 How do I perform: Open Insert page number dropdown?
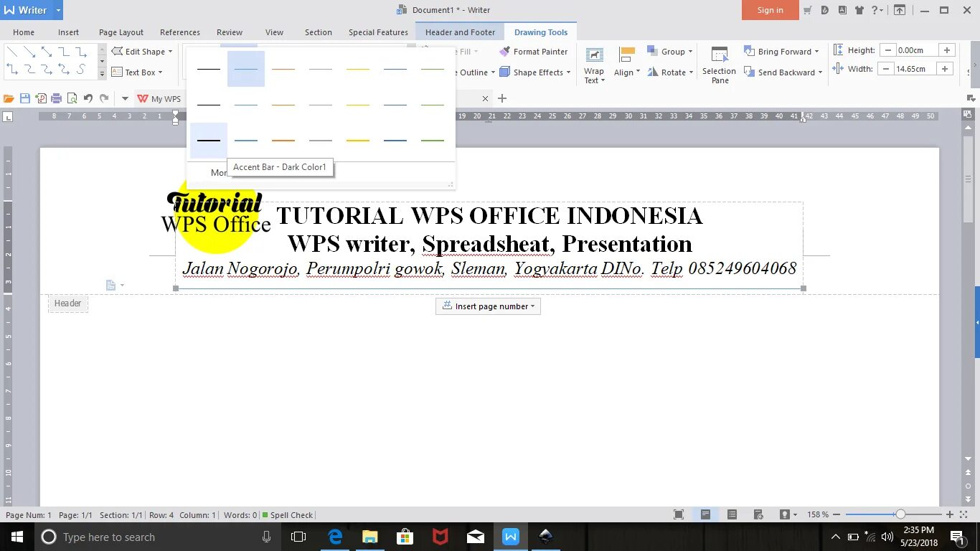pyautogui.click(x=488, y=306)
